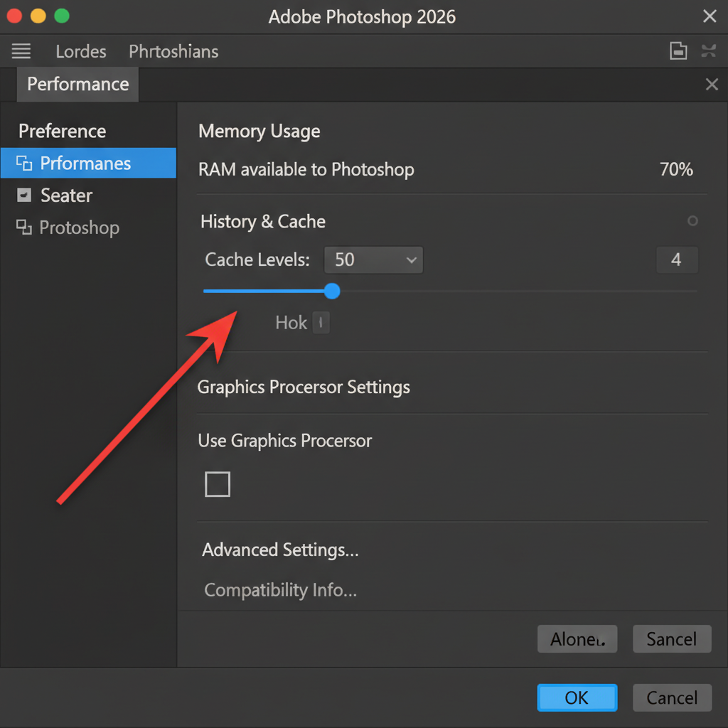Click the hamburger menu icon

[21, 51]
